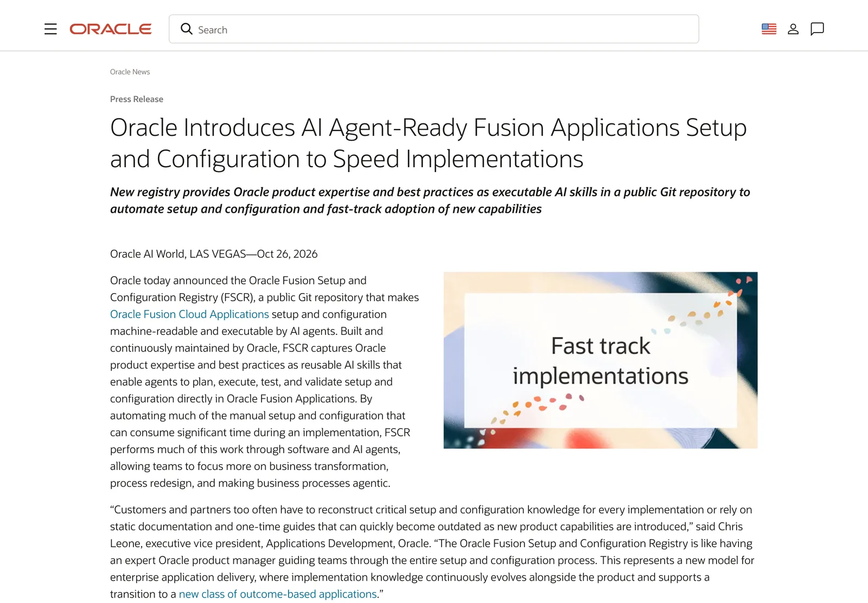Screen dimensions: 868x603
Task: Open the chat contact icon
Action: click(817, 29)
